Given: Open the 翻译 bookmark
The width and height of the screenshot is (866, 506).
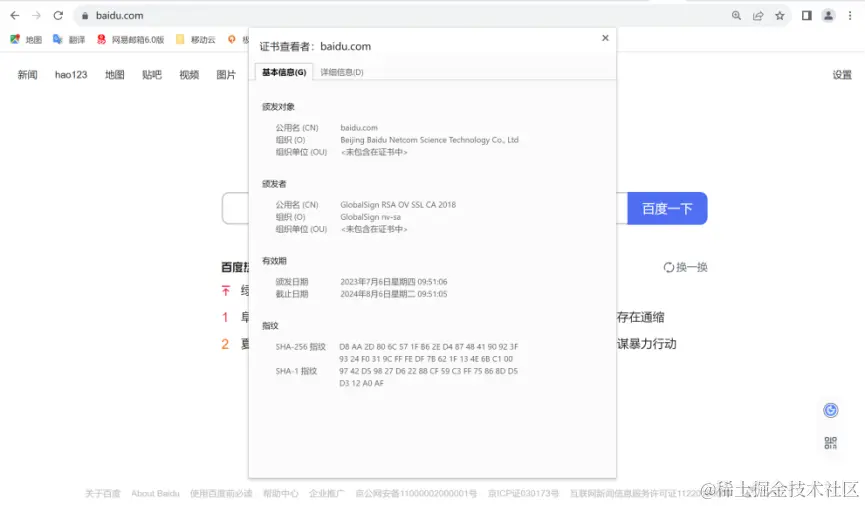Looking at the screenshot, I should pos(70,39).
